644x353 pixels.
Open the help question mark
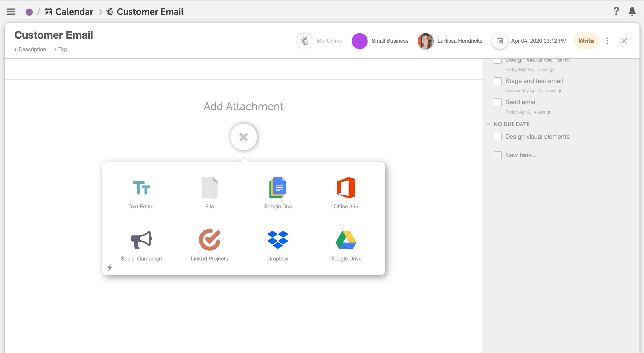tap(616, 11)
